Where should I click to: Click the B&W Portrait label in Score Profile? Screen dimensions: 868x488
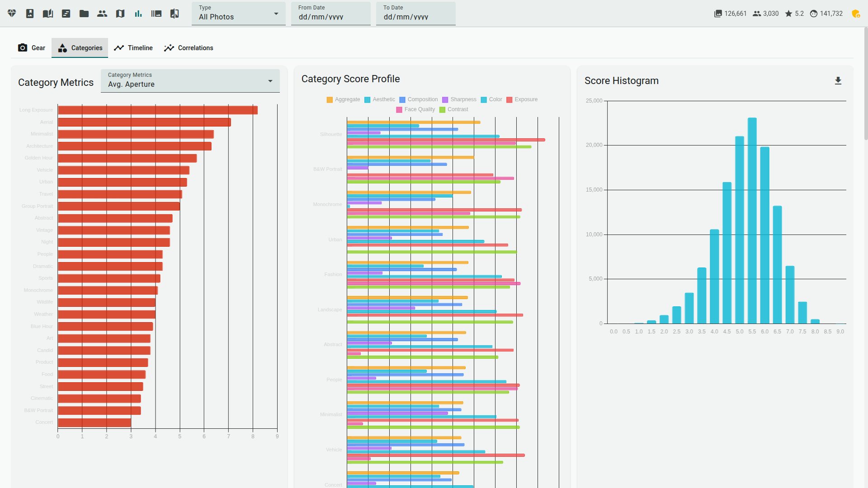pos(328,169)
